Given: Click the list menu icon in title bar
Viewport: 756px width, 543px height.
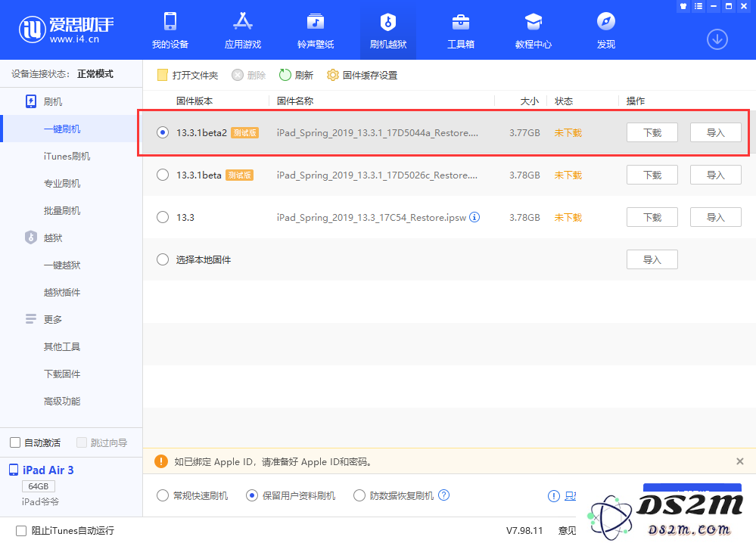Looking at the screenshot, I should tap(698, 6).
